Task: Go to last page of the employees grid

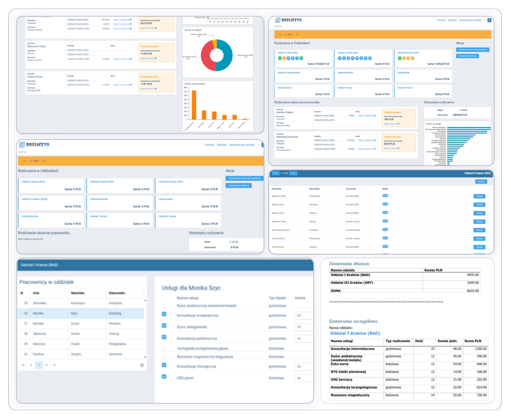Action: click(54, 365)
